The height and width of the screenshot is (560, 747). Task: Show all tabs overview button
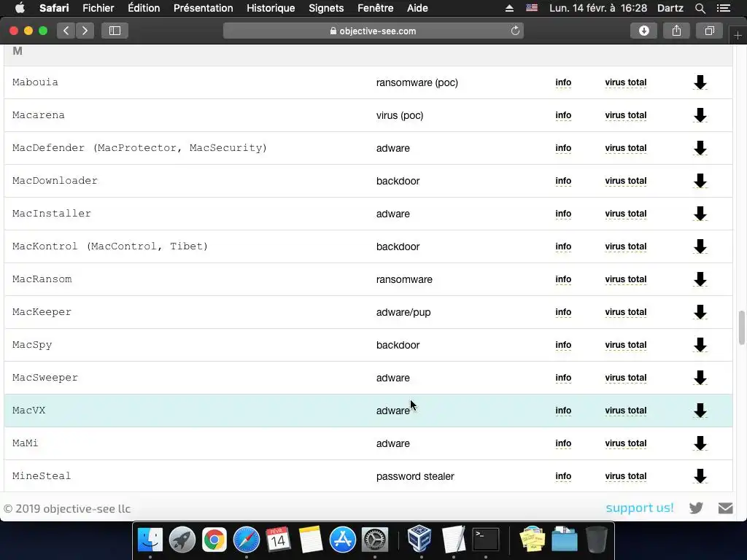(709, 31)
